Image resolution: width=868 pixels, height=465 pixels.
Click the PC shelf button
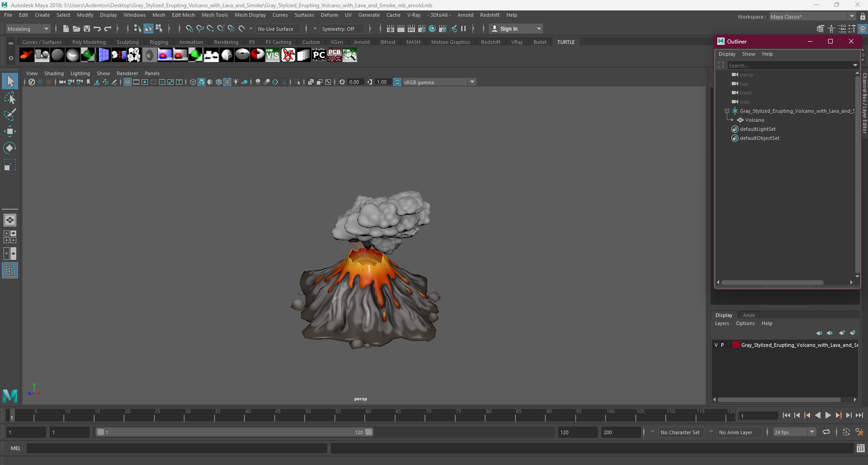pos(319,55)
